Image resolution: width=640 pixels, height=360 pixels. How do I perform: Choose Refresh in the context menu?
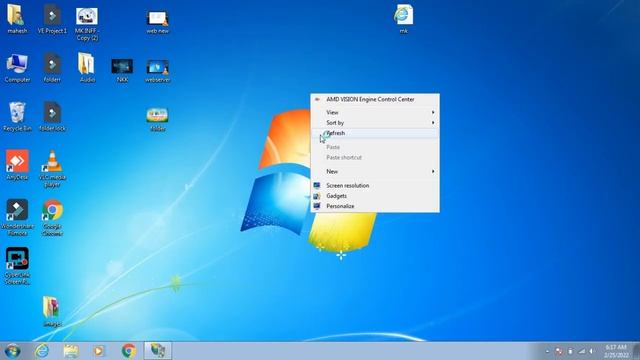(375, 133)
